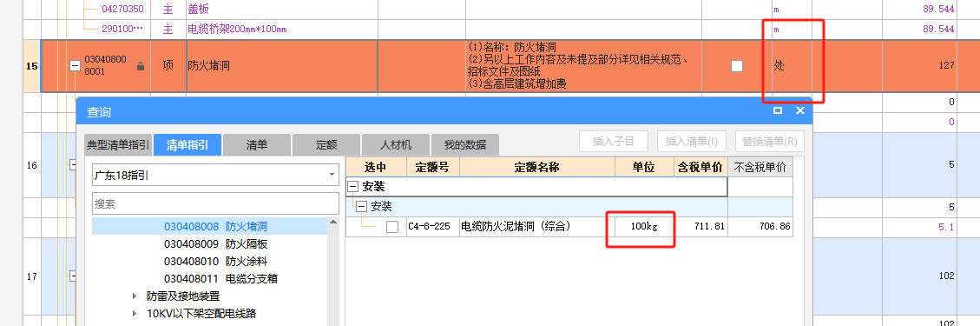Click 含税单价 column header

tap(700, 167)
